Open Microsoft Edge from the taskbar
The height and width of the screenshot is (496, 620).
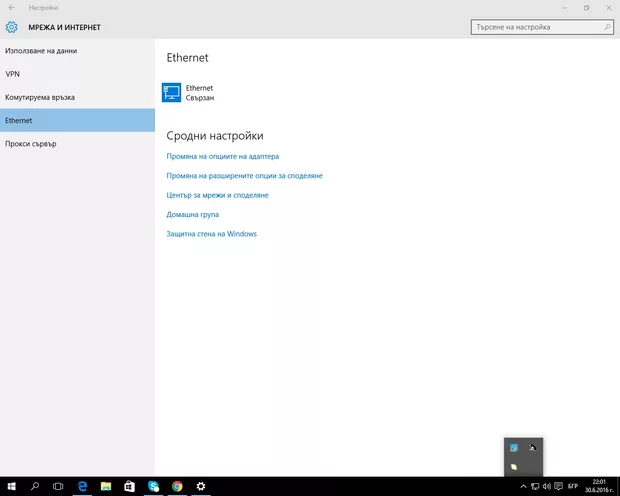coord(83,486)
